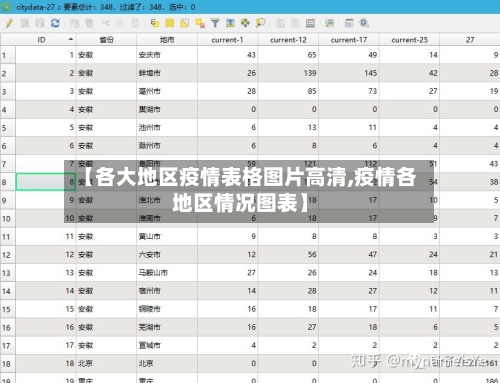Click the add feature icon
Screen dimensions: 500x383
[x=75, y=23]
